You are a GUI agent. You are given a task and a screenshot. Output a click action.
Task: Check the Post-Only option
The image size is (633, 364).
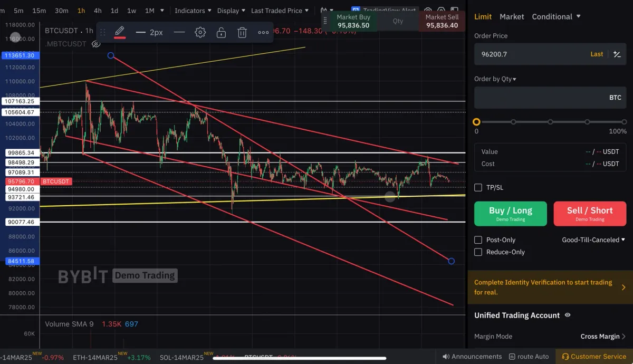coord(478,240)
